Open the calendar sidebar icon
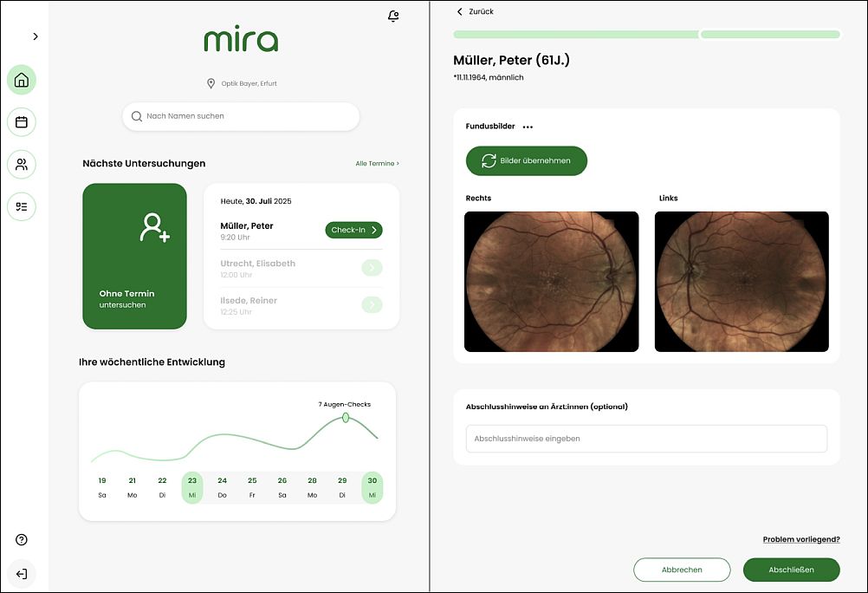This screenshot has width=868, height=593. 22,122
